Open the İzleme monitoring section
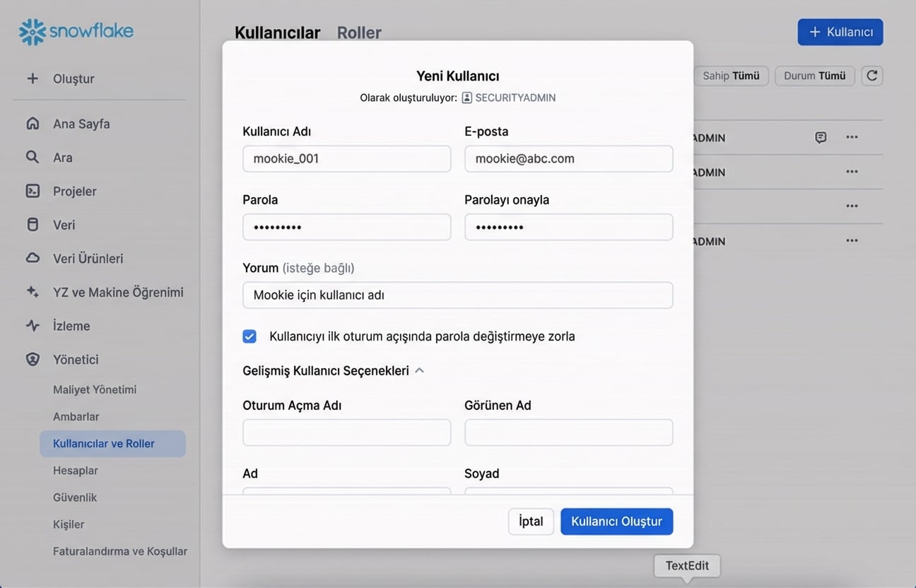Image resolution: width=916 pixels, height=588 pixels. pyautogui.click(x=73, y=326)
